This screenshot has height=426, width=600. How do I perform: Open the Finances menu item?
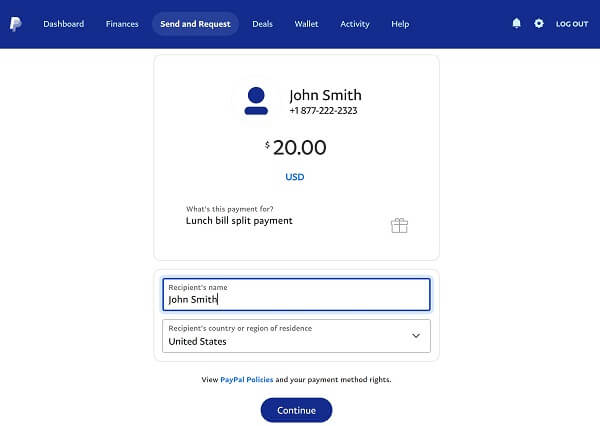pyautogui.click(x=122, y=24)
